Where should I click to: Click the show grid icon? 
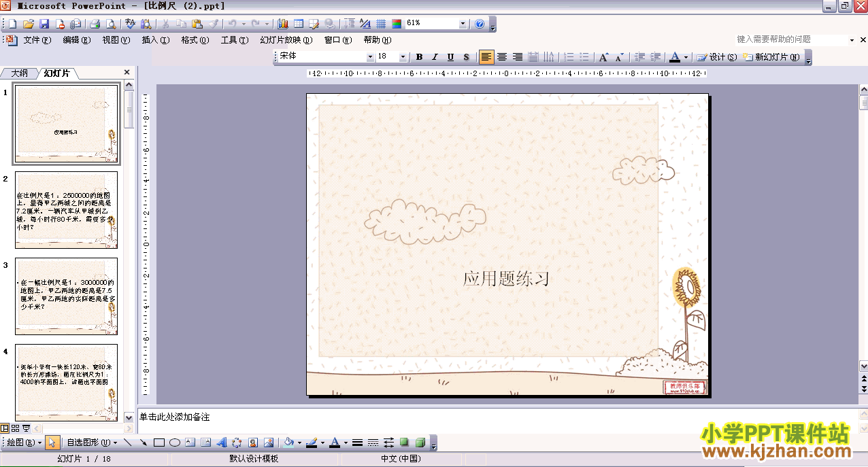[x=381, y=24]
